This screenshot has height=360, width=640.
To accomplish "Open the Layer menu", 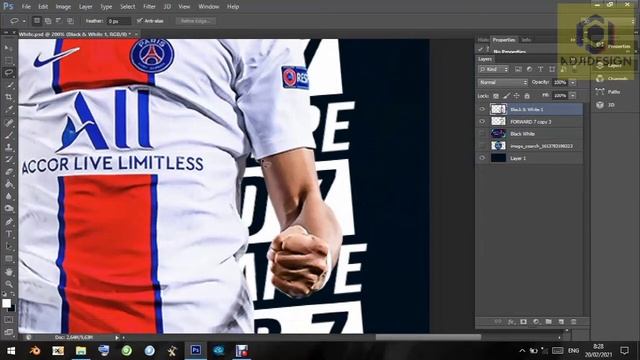I will point(85,7).
